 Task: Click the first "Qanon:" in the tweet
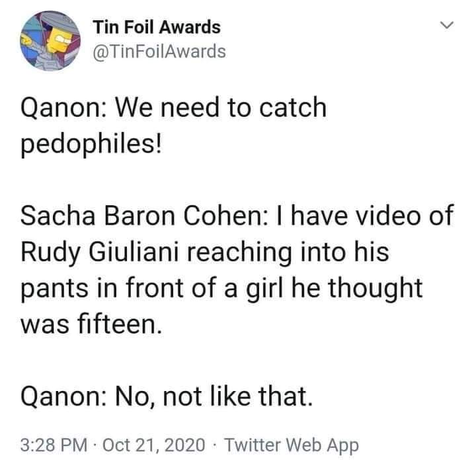56,108
